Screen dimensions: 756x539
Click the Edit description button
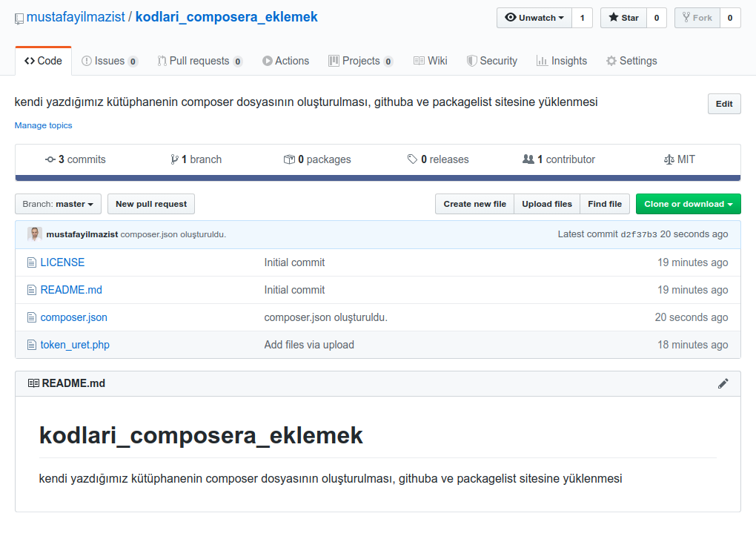[x=724, y=104]
